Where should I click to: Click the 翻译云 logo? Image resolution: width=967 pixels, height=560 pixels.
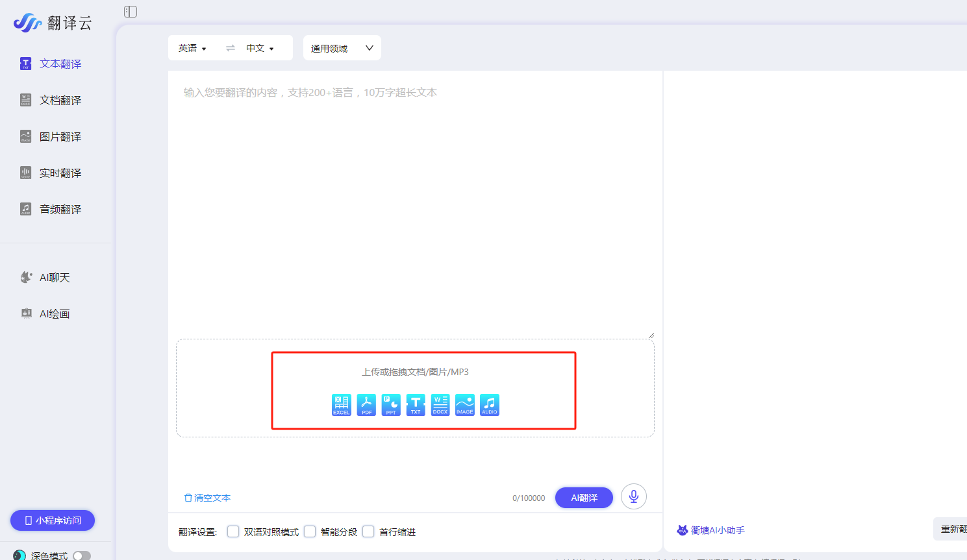[53, 23]
